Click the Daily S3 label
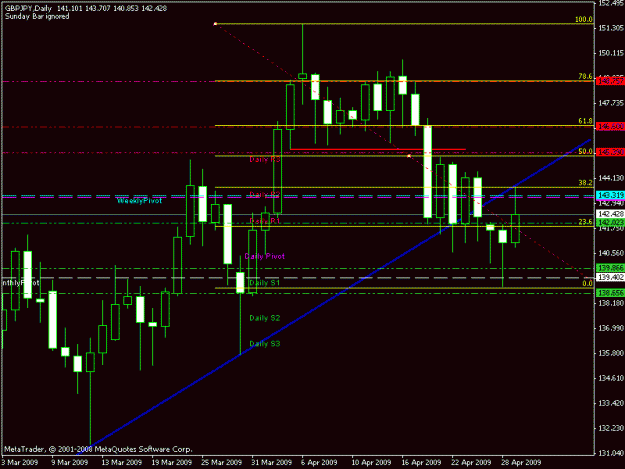Viewport: 625px width, 469px height. (x=265, y=343)
